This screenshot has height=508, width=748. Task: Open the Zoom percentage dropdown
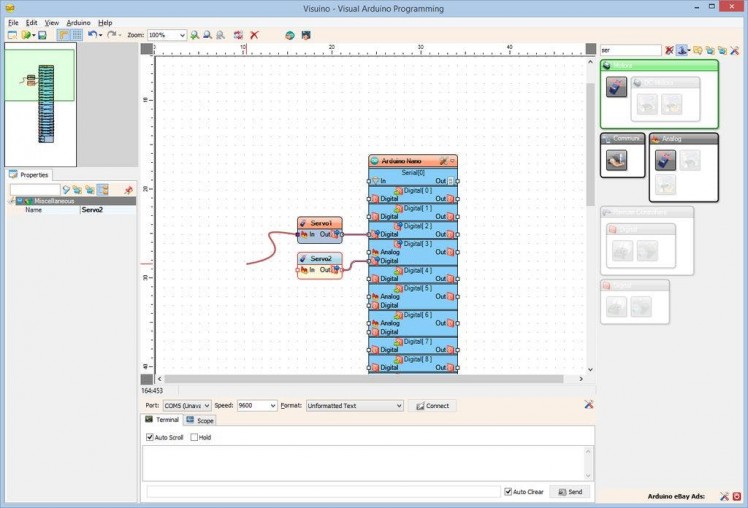click(x=181, y=35)
